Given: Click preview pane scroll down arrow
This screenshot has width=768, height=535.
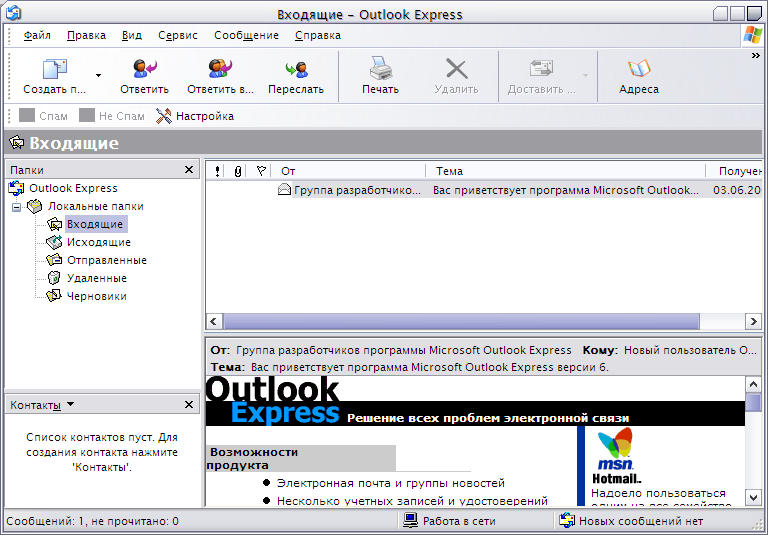Looking at the screenshot, I should point(753,497).
